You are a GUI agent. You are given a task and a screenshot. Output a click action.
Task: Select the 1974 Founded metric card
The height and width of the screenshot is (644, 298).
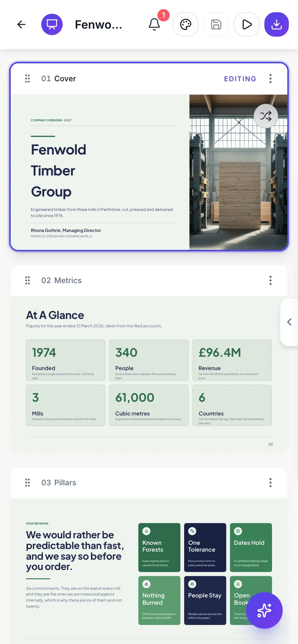pyautogui.click(x=65, y=360)
